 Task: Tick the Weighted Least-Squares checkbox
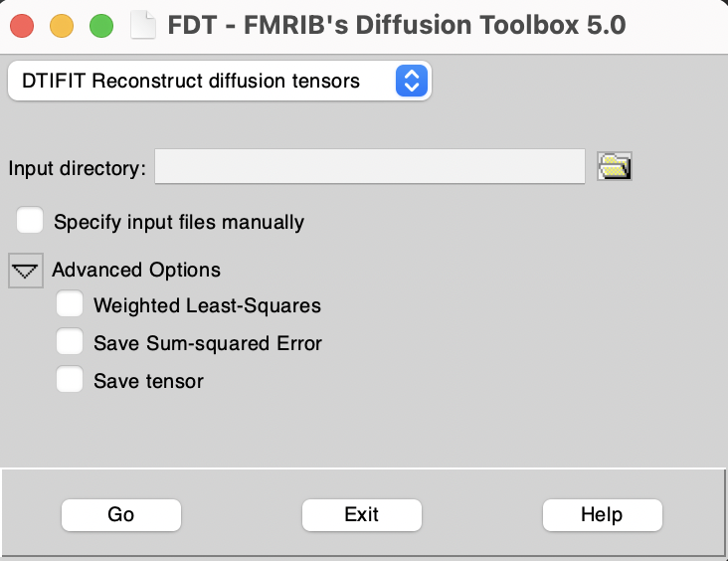pyautogui.click(x=70, y=304)
